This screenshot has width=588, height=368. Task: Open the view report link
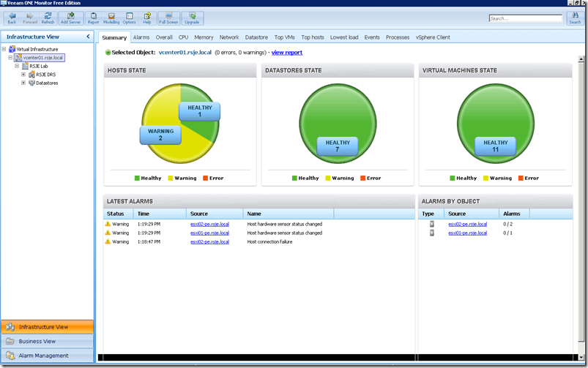coord(286,53)
